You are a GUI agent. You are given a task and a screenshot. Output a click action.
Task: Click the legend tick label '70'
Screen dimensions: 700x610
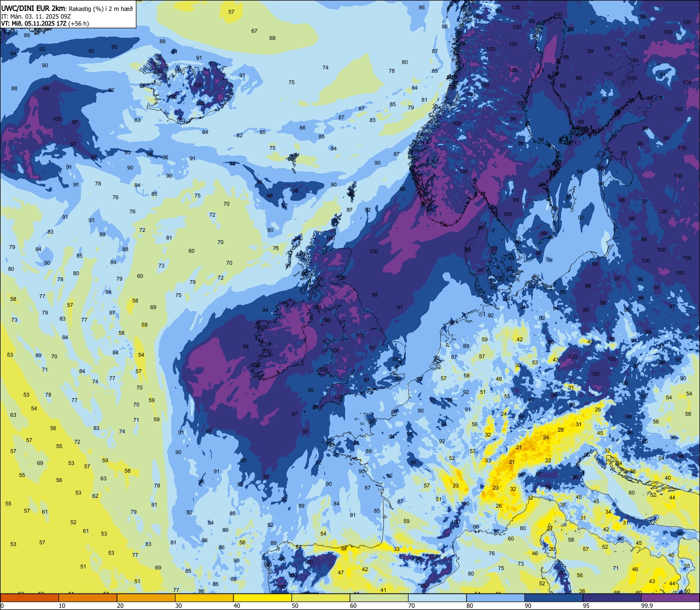pyautogui.click(x=411, y=606)
